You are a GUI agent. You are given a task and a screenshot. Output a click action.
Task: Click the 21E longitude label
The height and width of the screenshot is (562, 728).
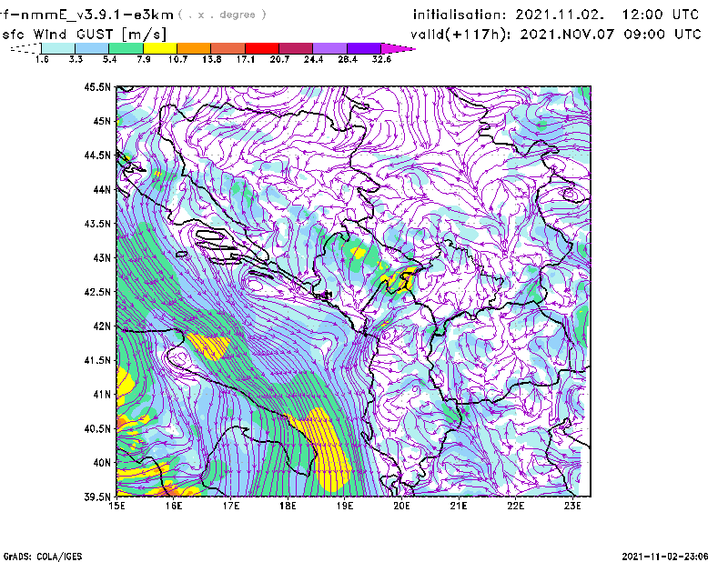(x=459, y=506)
